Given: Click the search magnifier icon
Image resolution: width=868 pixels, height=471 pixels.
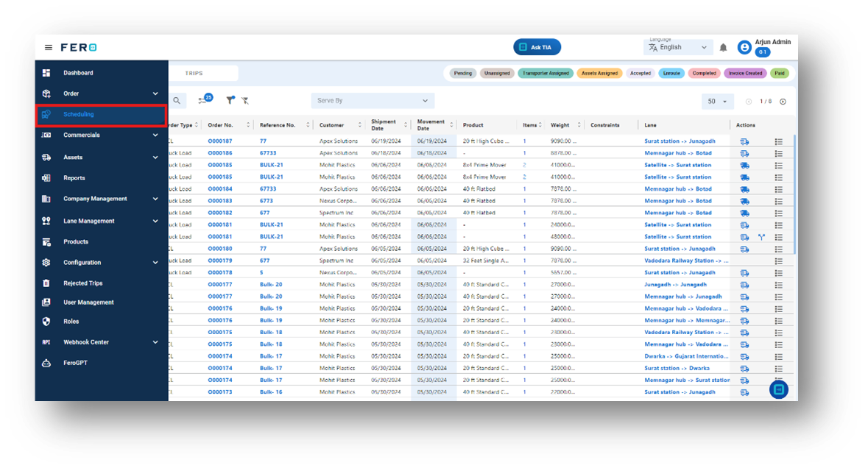Looking at the screenshot, I should [x=177, y=101].
